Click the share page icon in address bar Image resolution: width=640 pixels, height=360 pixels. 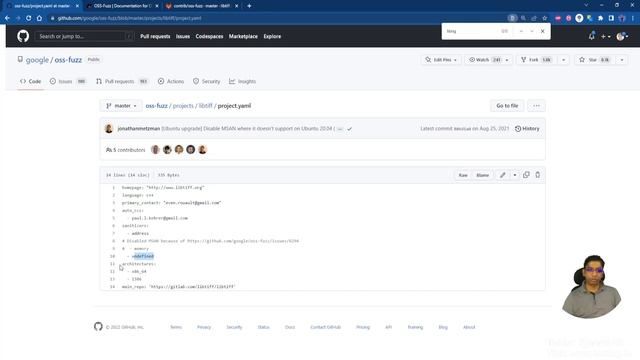click(x=534, y=18)
